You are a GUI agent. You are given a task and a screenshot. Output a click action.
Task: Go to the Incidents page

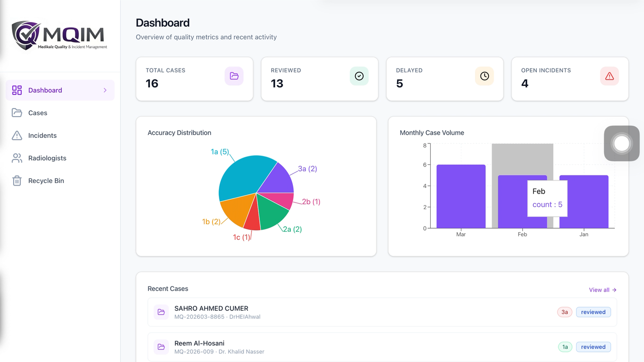[60, 135]
